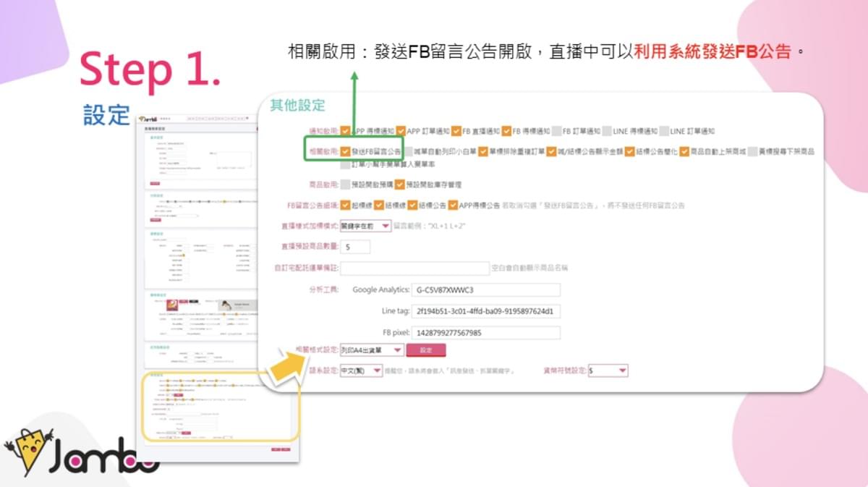868x487 pixels.
Task: Click the pink 設定 button
Action: (426, 350)
